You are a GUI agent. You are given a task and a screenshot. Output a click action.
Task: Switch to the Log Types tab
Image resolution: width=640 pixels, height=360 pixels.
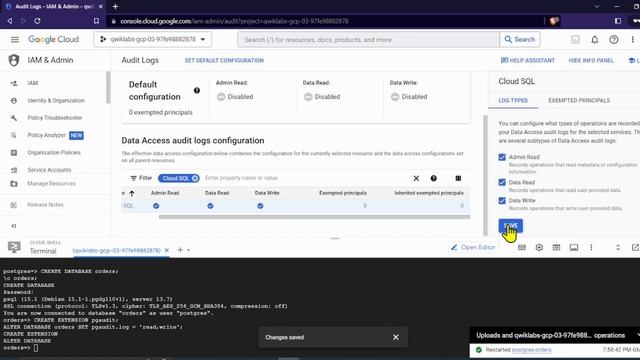513,100
